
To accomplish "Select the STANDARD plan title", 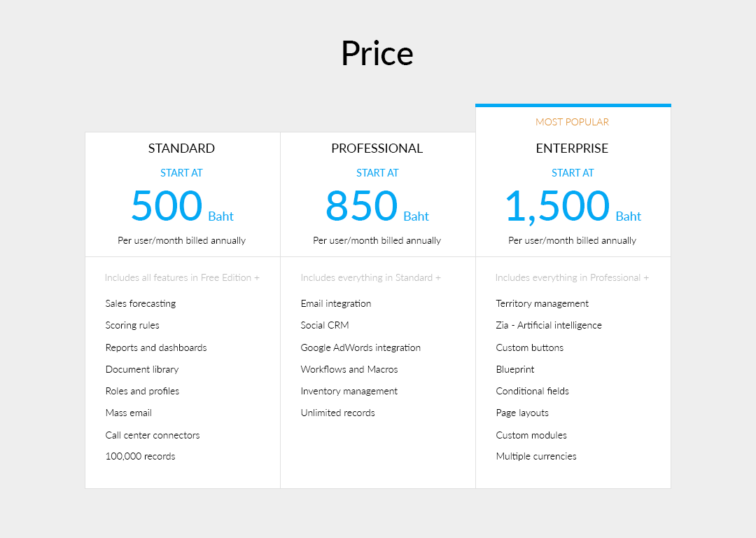I will click(x=181, y=149).
